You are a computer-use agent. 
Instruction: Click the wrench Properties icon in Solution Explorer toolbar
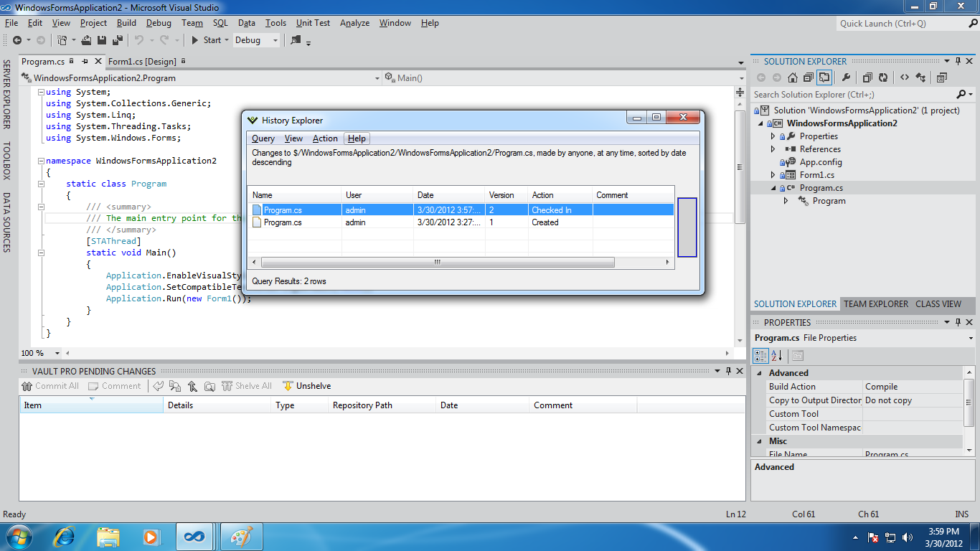[x=846, y=77]
